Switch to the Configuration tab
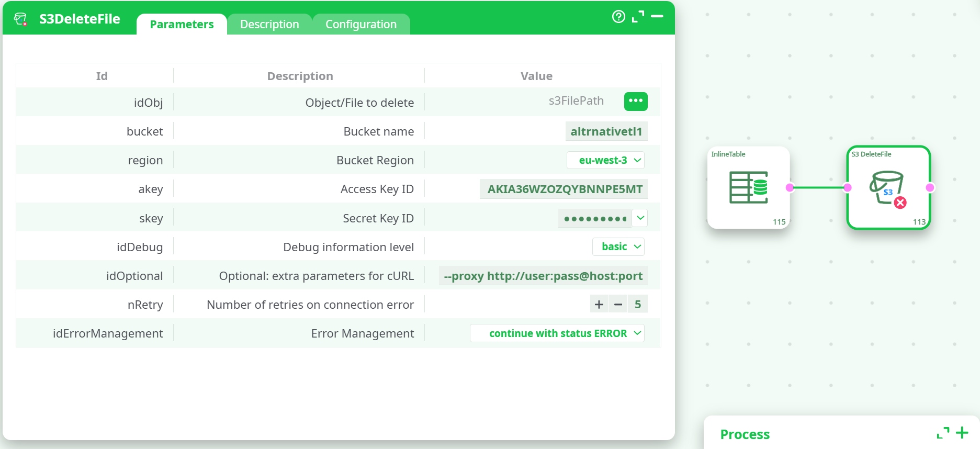 tap(361, 25)
